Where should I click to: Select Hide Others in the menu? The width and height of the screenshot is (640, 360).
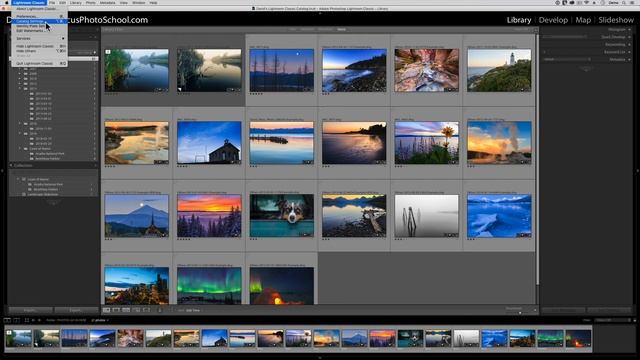coord(39,51)
